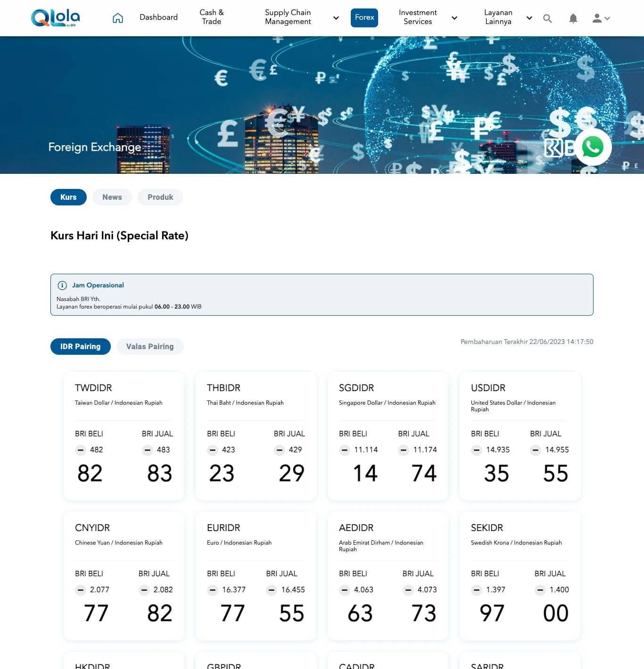Open the notifications bell
The width and height of the screenshot is (644, 669).
(573, 18)
